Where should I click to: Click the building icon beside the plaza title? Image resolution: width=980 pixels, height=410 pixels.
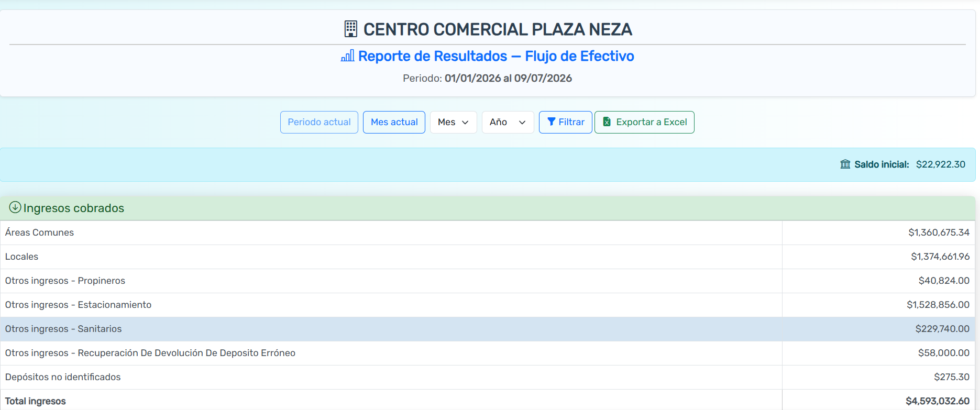pos(350,29)
